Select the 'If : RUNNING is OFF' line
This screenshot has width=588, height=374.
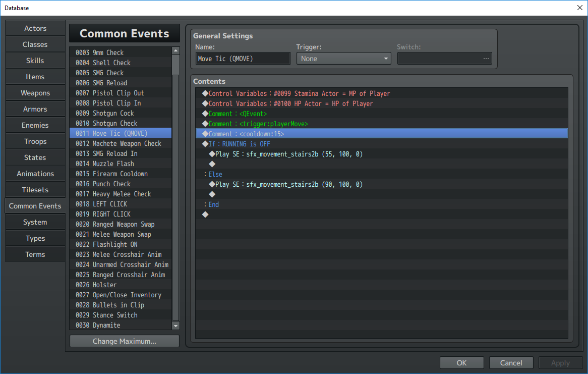coord(382,144)
